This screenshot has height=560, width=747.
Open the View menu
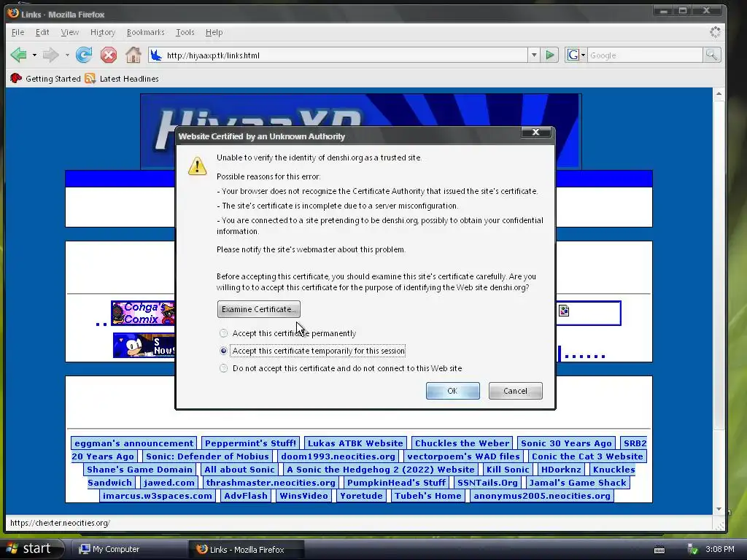point(69,32)
